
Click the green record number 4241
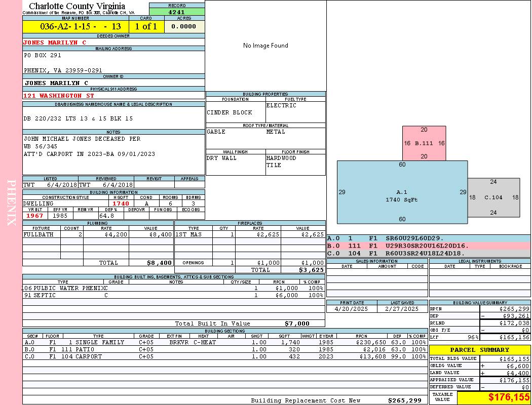pos(177,12)
